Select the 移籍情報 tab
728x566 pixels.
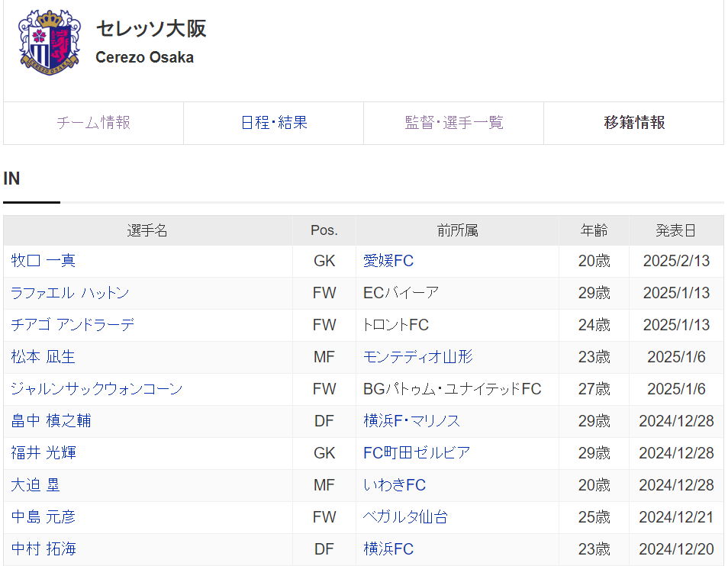(x=634, y=123)
